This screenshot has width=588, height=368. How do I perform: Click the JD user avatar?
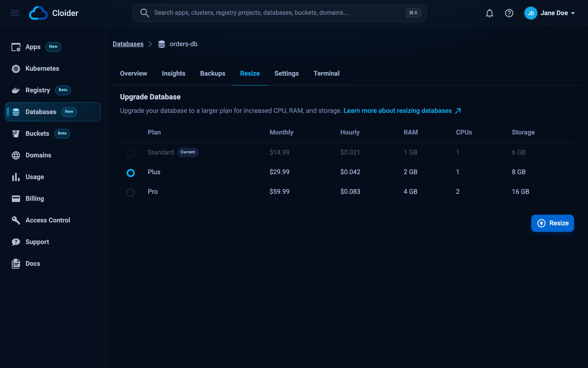[x=530, y=13]
